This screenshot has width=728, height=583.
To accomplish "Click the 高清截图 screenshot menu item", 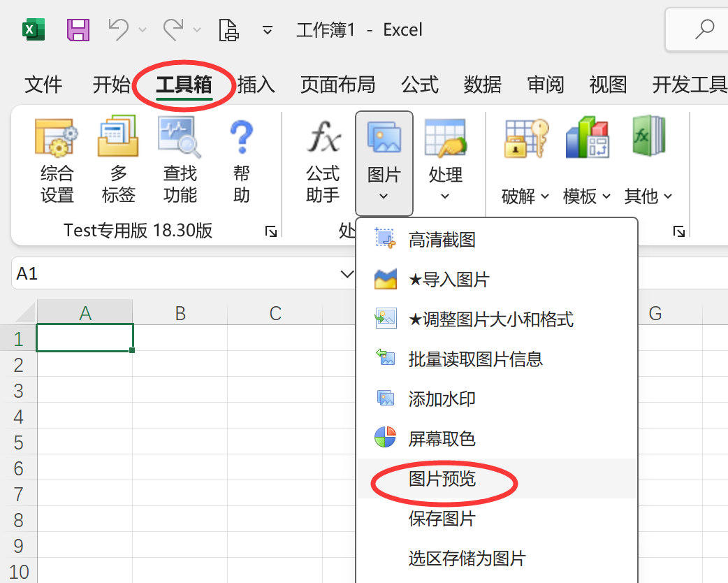I will click(442, 240).
